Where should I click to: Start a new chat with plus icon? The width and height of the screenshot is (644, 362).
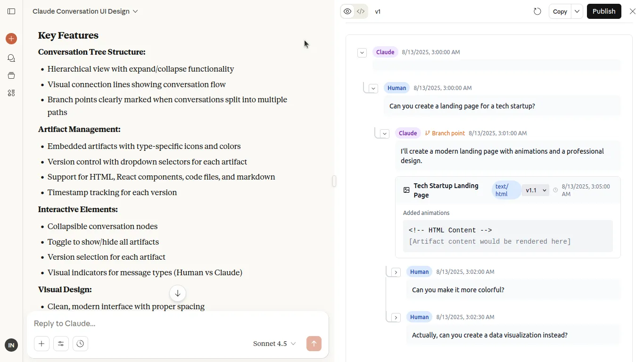pos(11,39)
